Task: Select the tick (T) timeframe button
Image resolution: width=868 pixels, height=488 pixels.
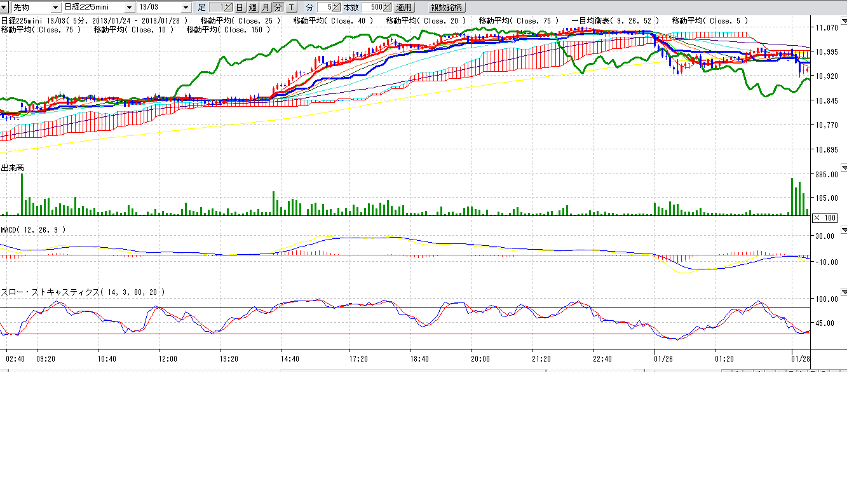Action: tap(291, 8)
